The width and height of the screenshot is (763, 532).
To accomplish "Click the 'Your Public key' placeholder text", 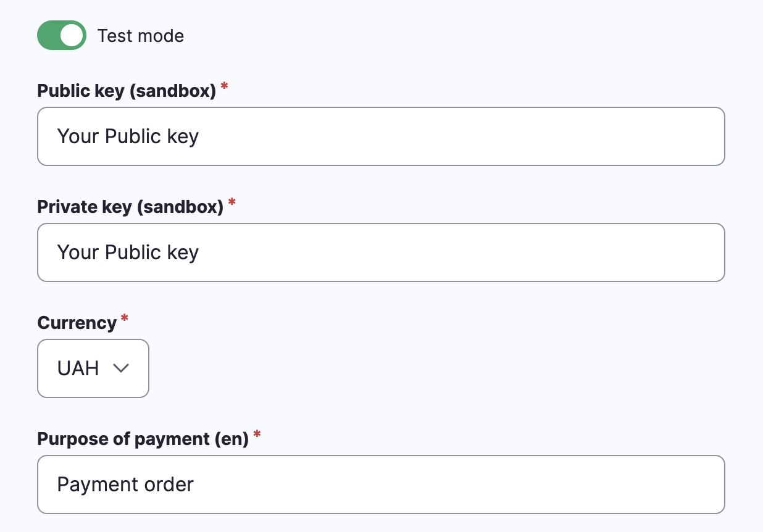I will [x=128, y=136].
